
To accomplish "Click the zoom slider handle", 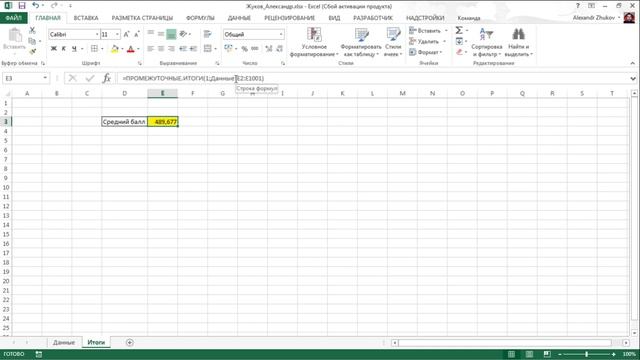I will click(587, 354).
